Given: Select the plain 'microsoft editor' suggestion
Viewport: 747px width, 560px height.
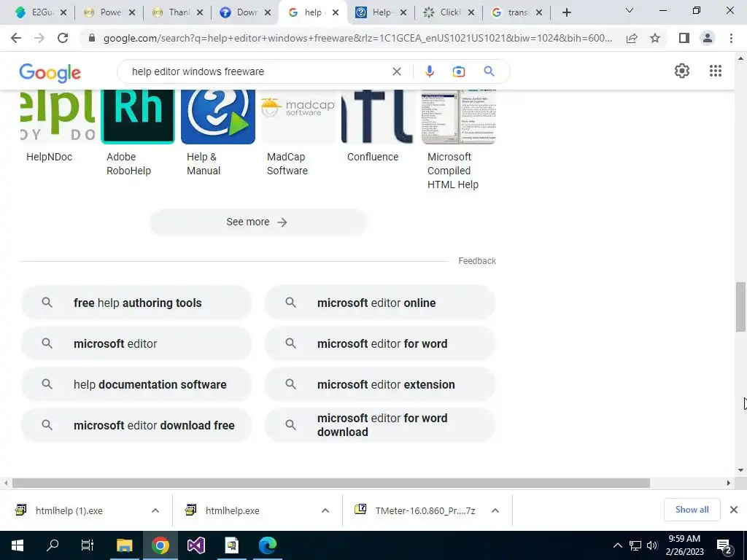Looking at the screenshot, I should (x=136, y=344).
